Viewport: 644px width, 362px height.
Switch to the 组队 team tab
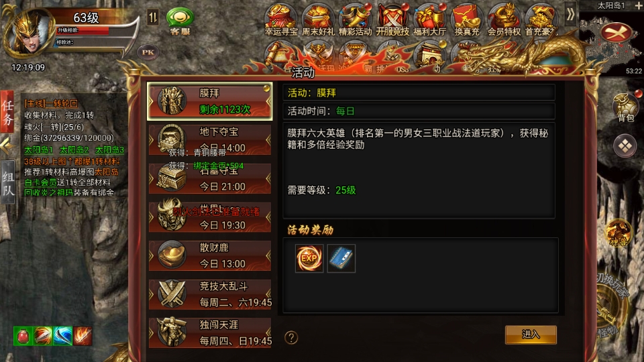point(8,182)
